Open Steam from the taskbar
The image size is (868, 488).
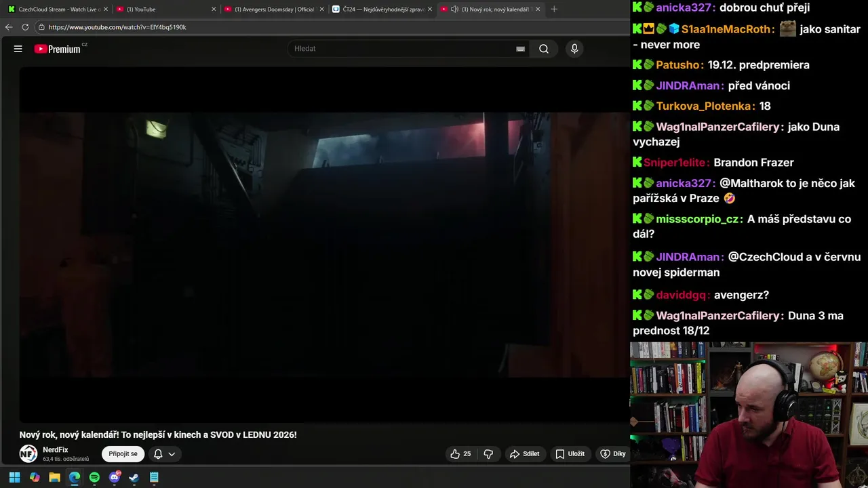[134, 477]
